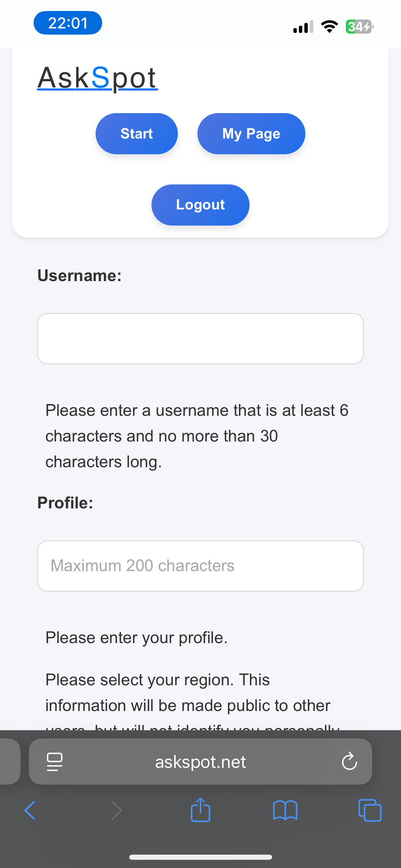Open the bookmarks book icon
Image resolution: width=401 pixels, height=868 pixels.
click(x=285, y=810)
